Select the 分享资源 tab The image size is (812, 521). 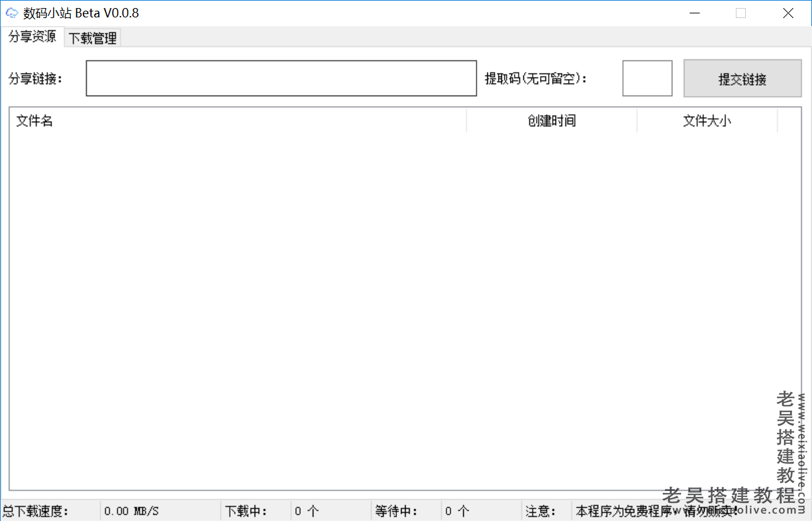click(x=32, y=37)
